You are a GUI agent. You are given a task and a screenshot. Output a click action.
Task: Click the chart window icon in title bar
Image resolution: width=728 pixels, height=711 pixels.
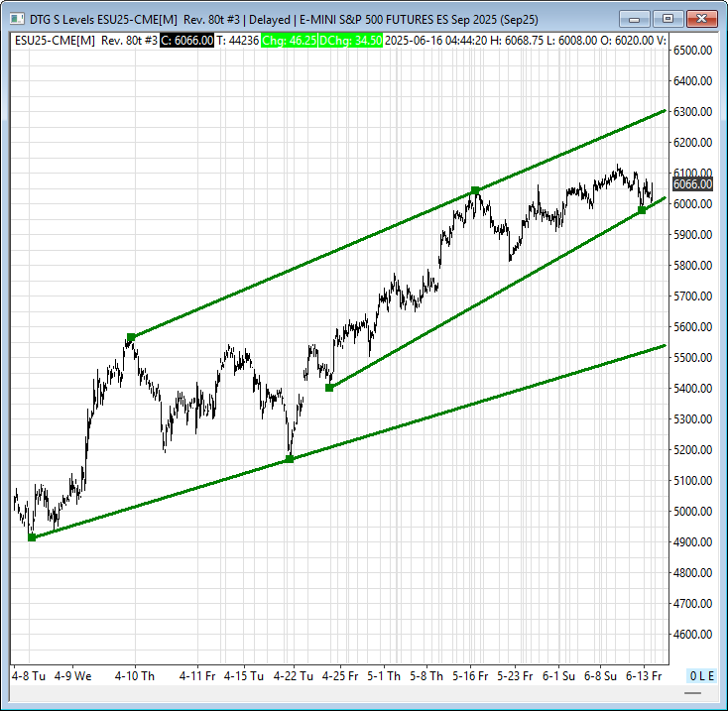pos(17,19)
